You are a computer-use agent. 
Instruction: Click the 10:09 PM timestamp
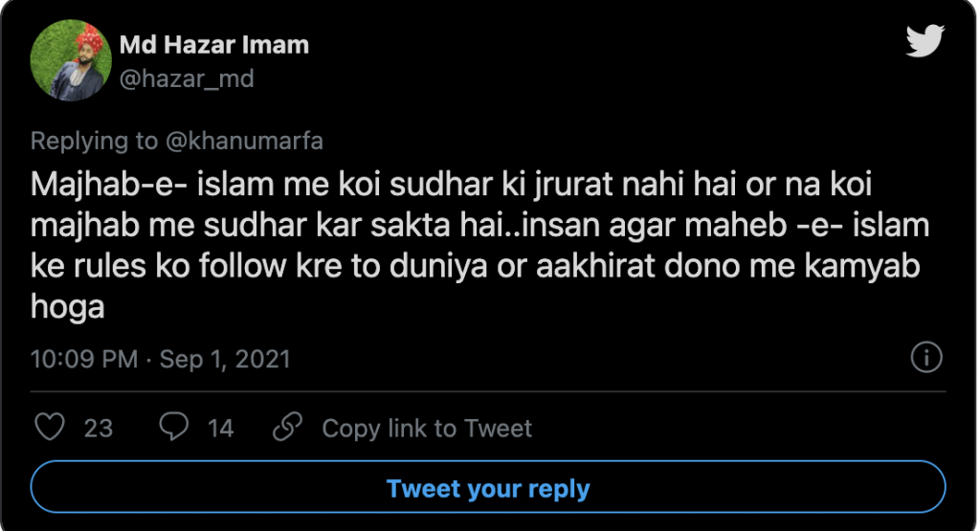(x=84, y=360)
